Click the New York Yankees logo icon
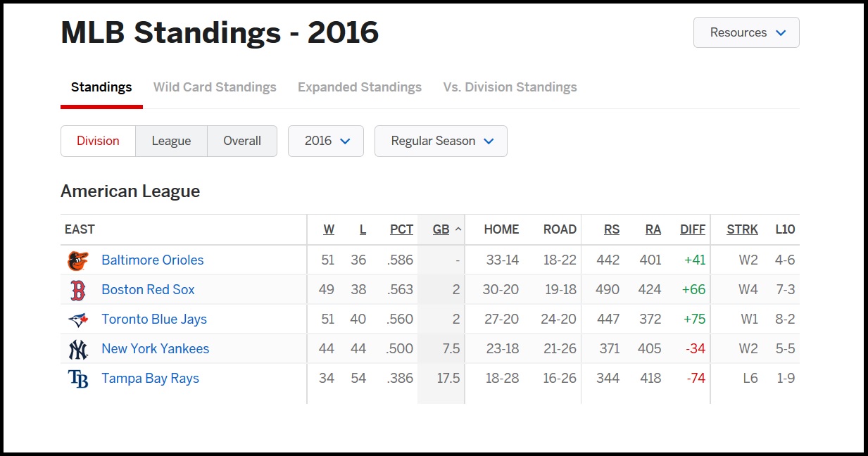The height and width of the screenshot is (456, 868). [x=78, y=349]
